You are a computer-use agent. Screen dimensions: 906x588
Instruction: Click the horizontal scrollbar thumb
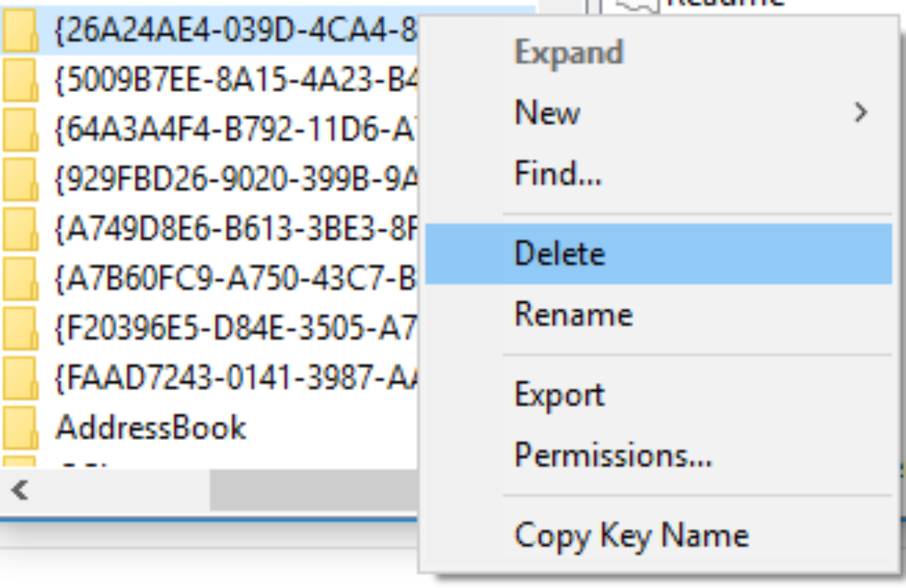click(x=313, y=491)
